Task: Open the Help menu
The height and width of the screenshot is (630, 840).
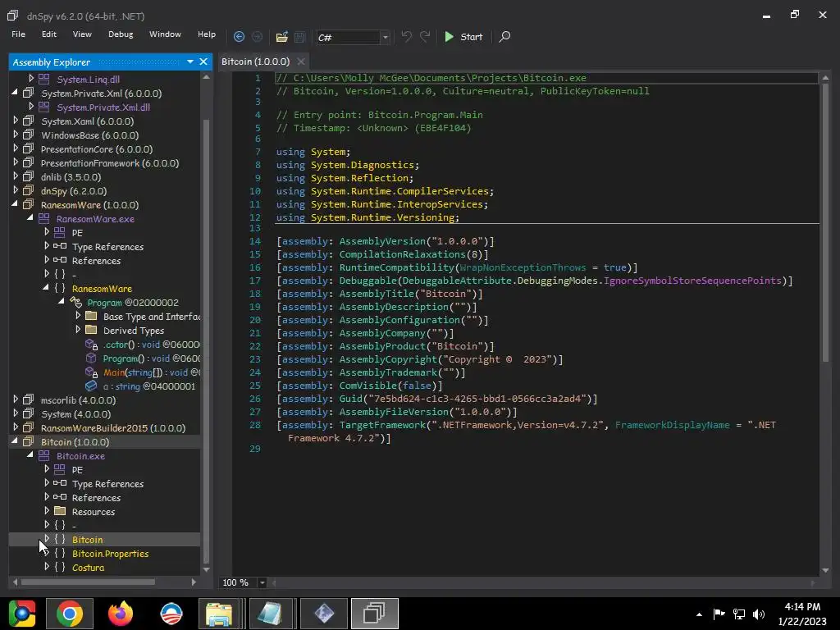Action: [x=206, y=34]
